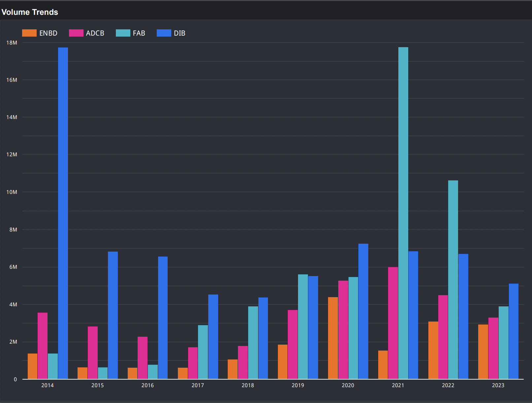Select the FAB bar for 2019
532x403 pixels.
[303, 326]
